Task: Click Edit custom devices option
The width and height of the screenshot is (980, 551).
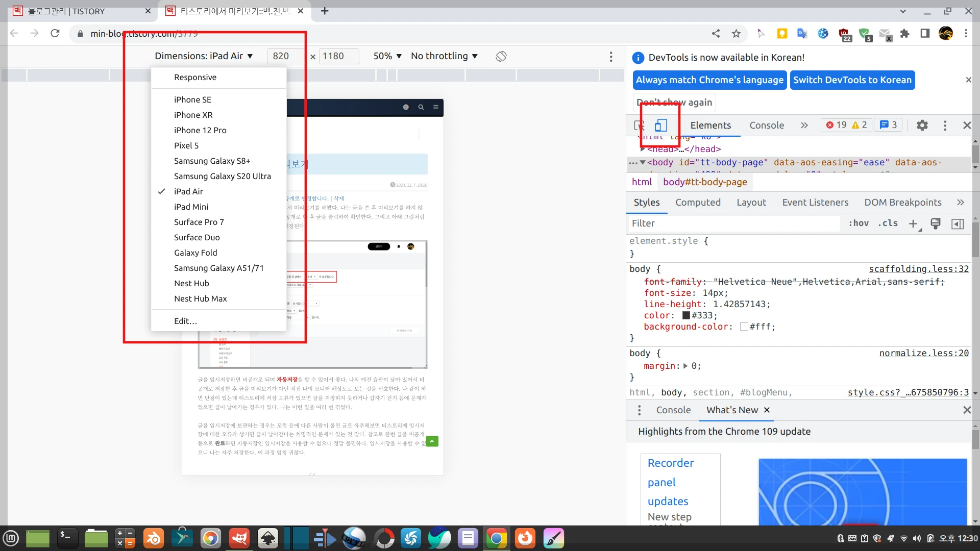Action: [185, 321]
